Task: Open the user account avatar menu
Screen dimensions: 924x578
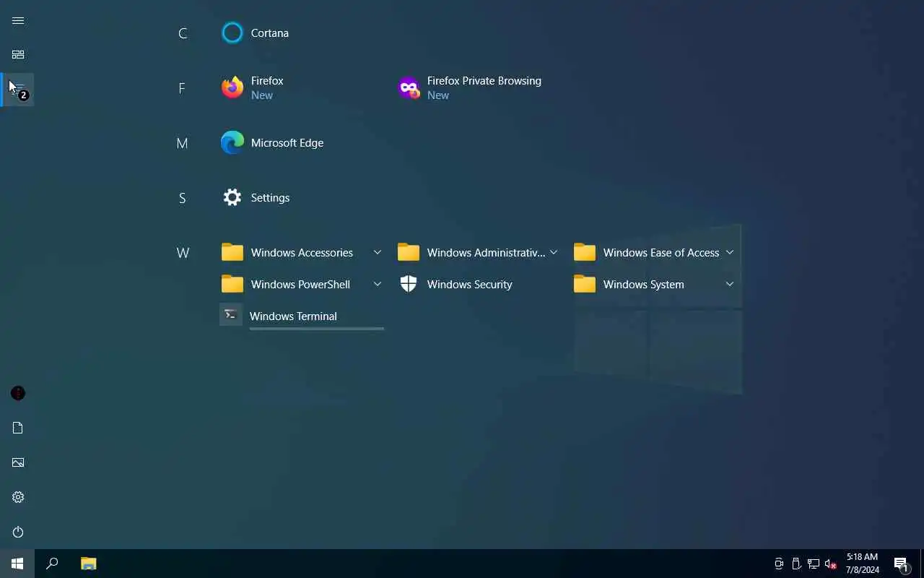Action: (18, 393)
